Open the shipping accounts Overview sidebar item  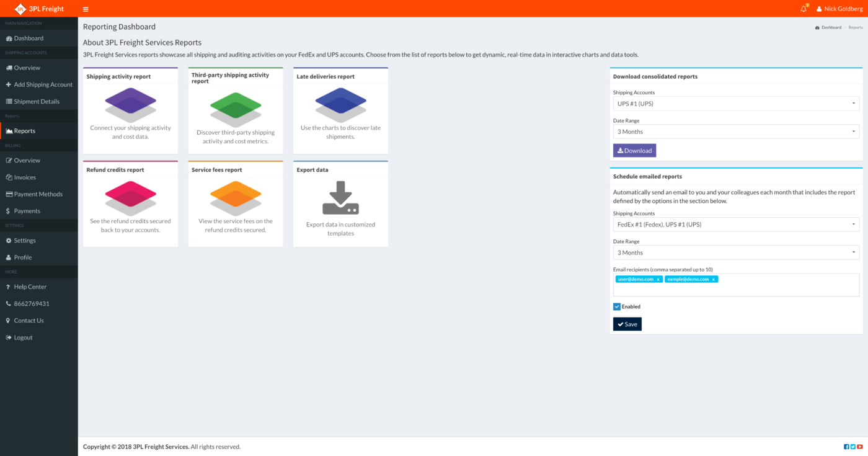[39, 68]
